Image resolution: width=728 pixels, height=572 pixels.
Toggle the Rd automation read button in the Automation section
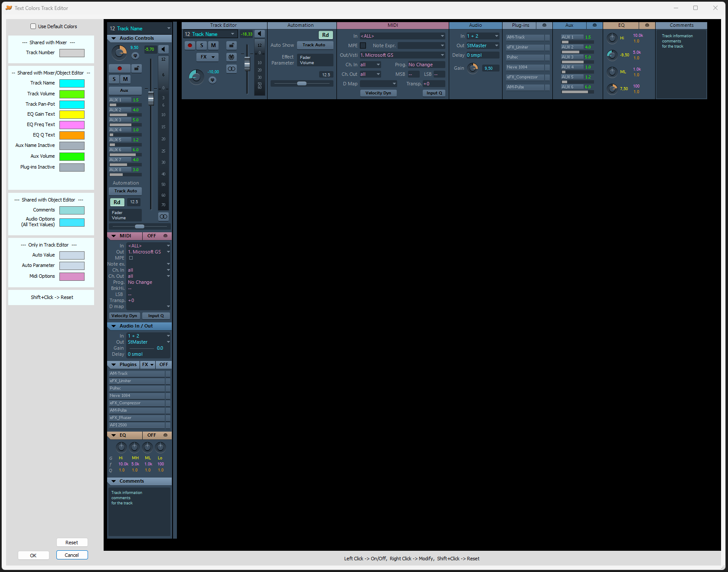click(326, 35)
